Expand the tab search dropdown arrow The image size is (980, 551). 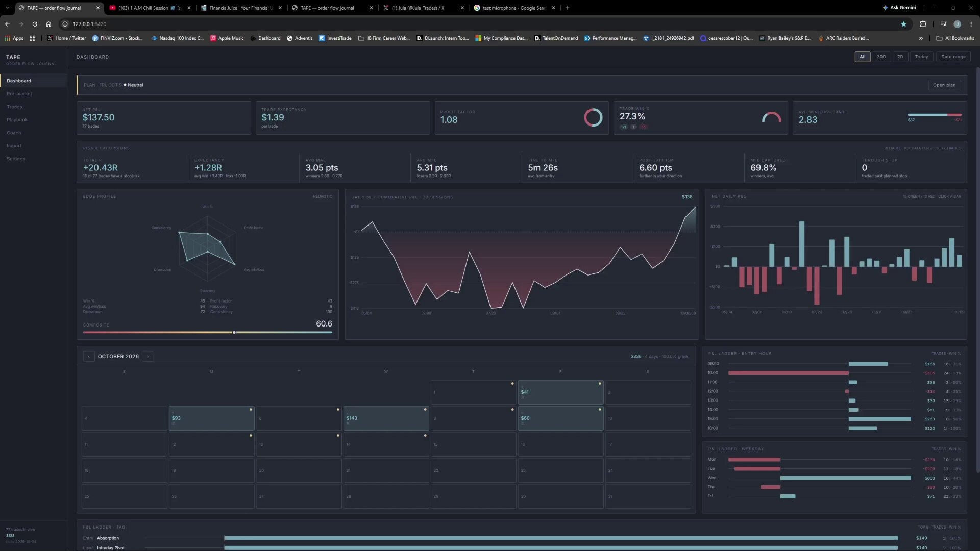pos(7,8)
